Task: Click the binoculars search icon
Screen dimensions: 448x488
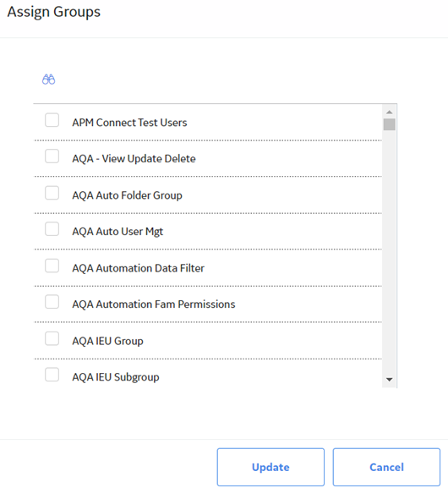Action: [48, 80]
